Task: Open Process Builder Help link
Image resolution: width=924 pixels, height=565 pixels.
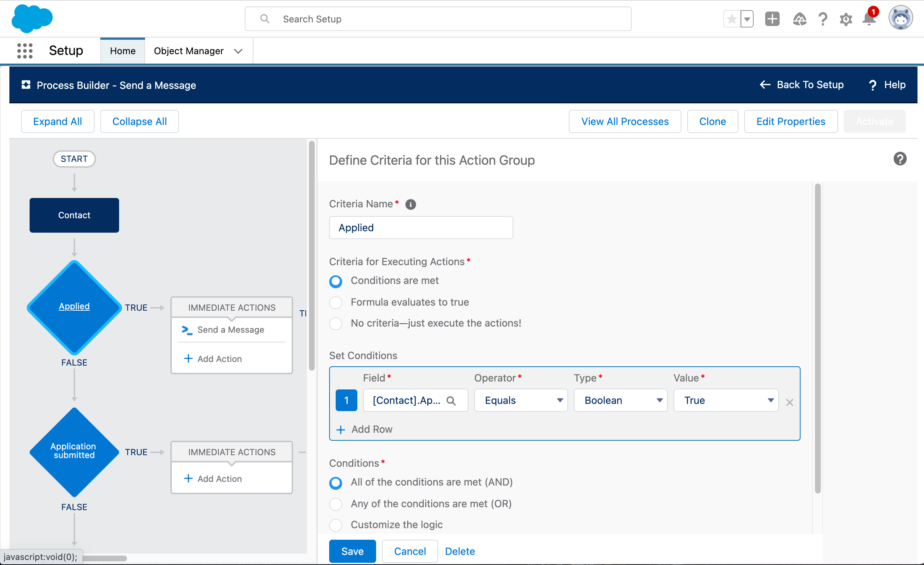Action: coord(886,85)
